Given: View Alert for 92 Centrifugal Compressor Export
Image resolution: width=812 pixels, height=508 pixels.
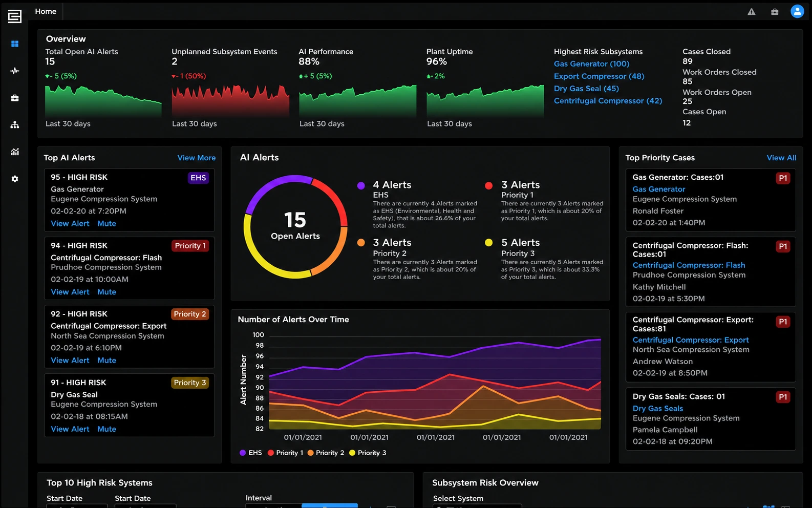Looking at the screenshot, I should tap(70, 361).
